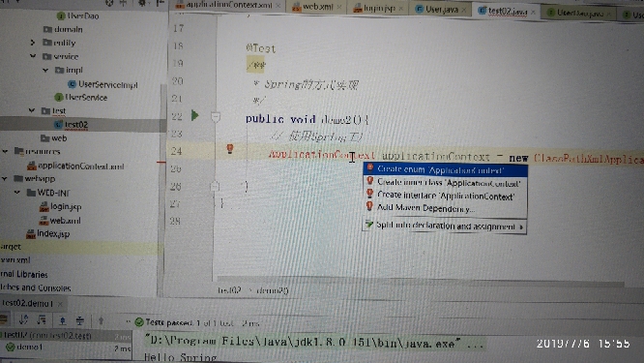
Task: Click the green Tests passed checkmark icon
Action: pos(139,322)
